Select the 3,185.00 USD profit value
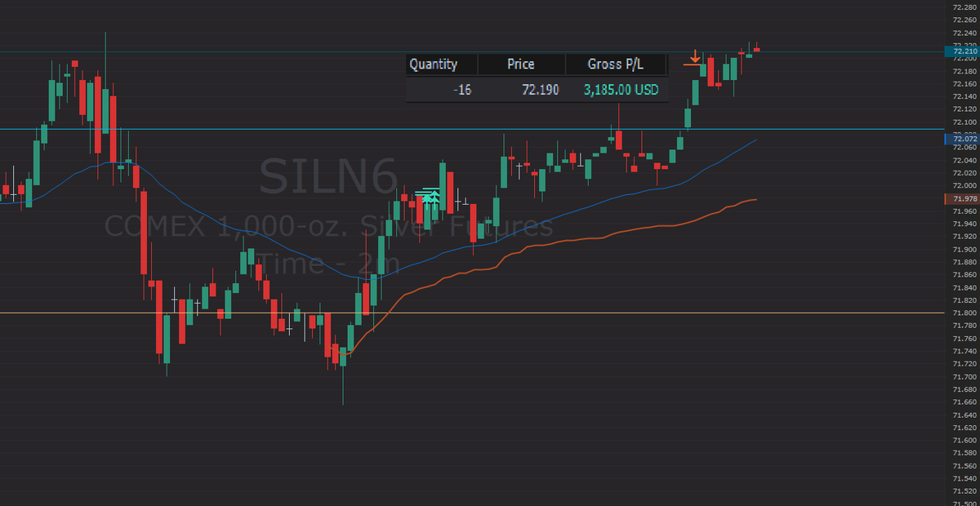The width and height of the screenshot is (980, 506). 621,89
